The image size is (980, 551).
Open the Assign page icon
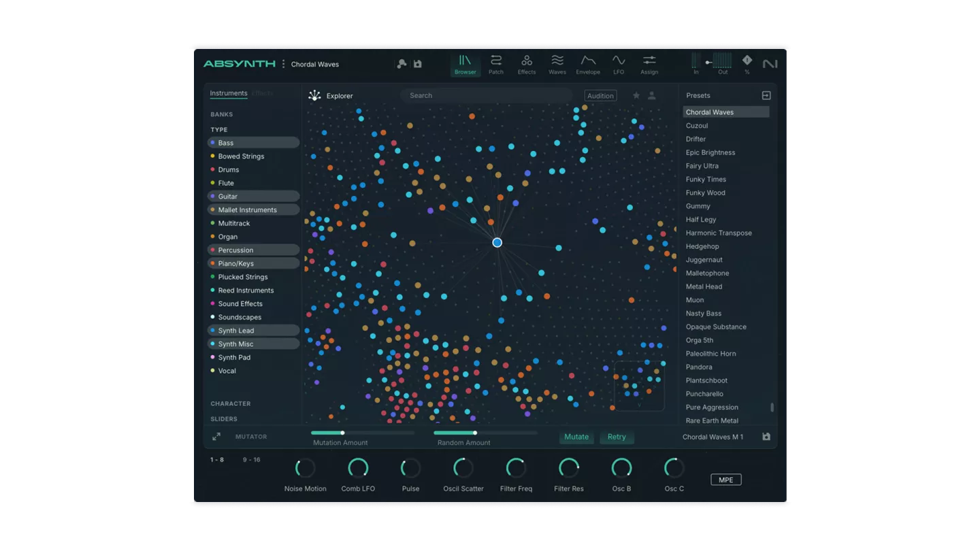tap(649, 64)
